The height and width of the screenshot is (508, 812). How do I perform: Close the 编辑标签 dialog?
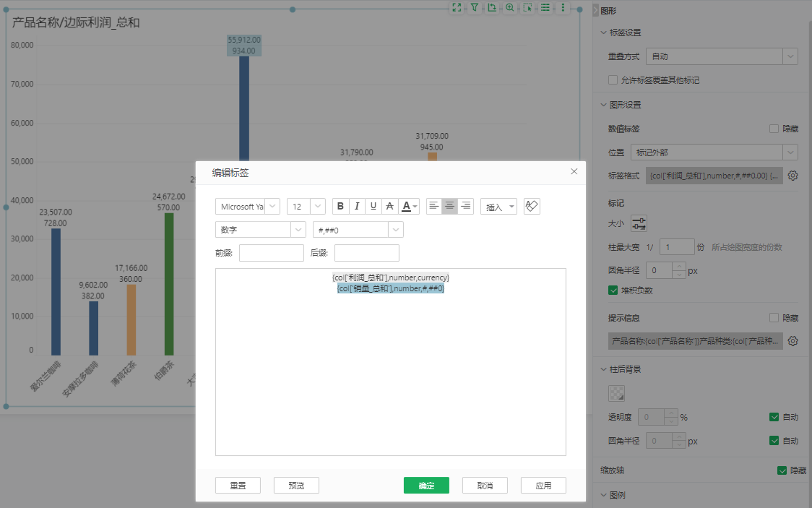coord(574,171)
